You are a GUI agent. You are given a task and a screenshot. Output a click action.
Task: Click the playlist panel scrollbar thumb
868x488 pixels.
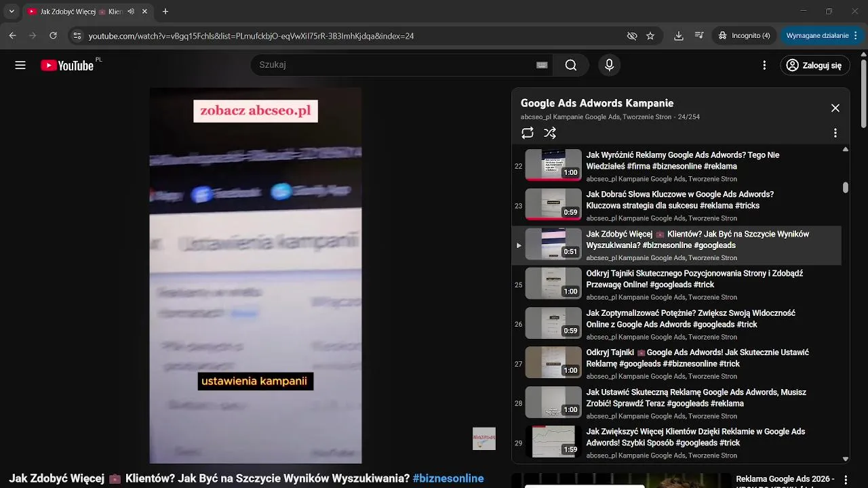(846, 188)
